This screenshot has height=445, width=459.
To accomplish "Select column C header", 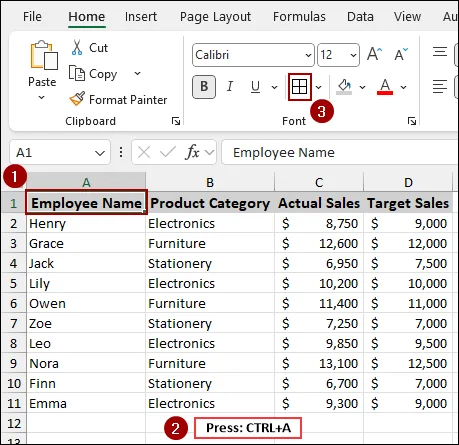I will click(x=319, y=182).
